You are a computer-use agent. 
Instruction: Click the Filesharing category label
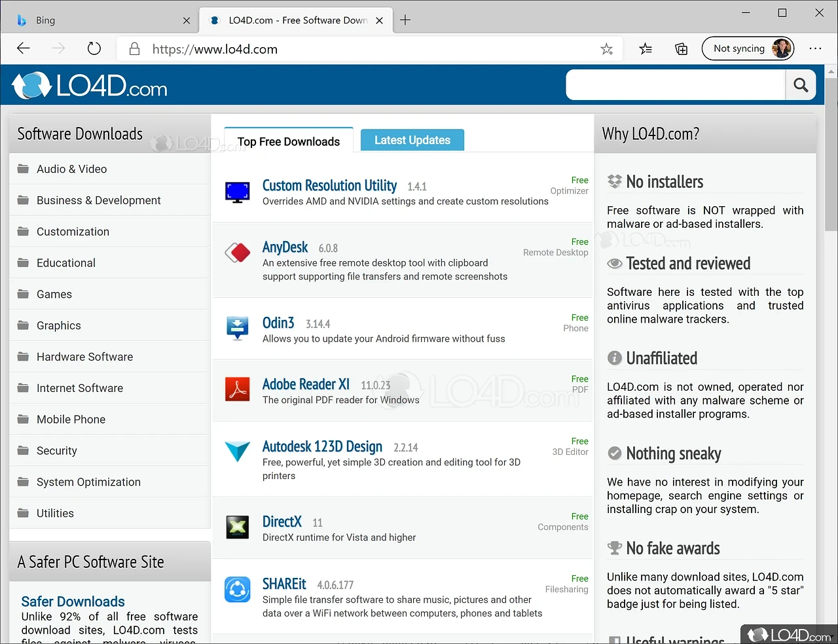coord(566,590)
